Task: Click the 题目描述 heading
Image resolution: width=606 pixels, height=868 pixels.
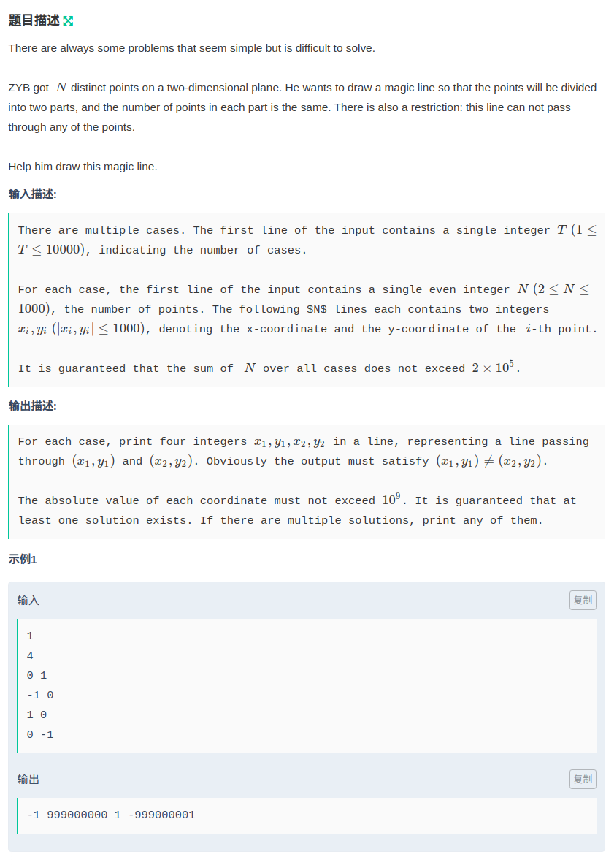Action: [x=34, y=20]
